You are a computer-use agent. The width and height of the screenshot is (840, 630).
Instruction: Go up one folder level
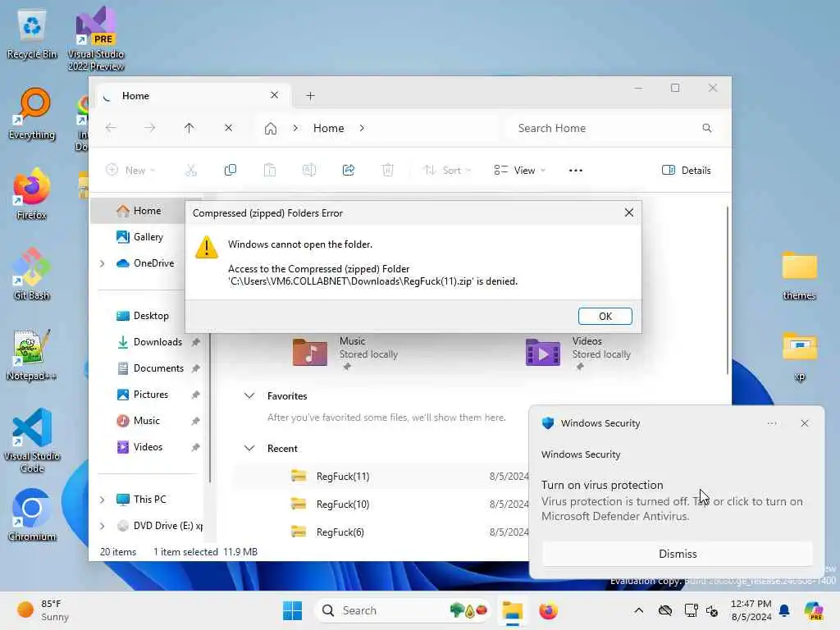(189, 128)
